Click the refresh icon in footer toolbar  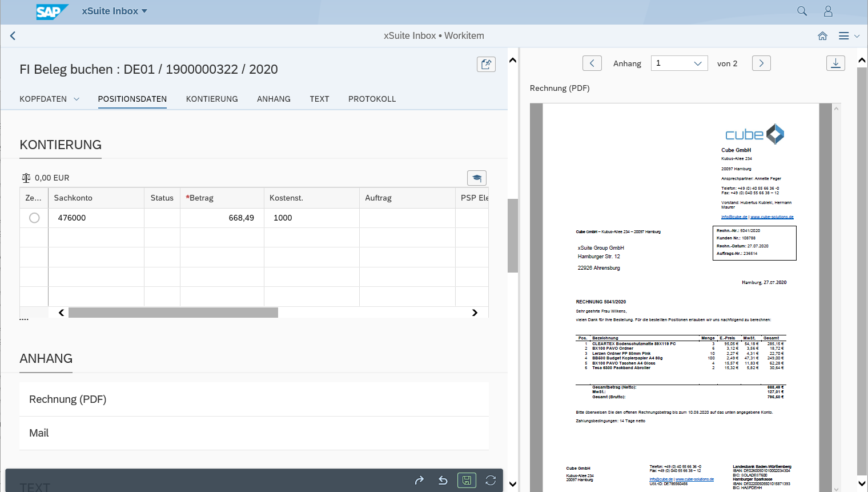[491, 481]
